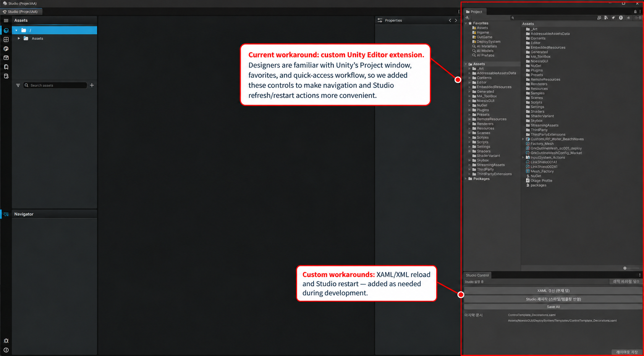644x356 pixels.
Task: Expand the Packages folder in Project tree
Action: click(466, 179)
